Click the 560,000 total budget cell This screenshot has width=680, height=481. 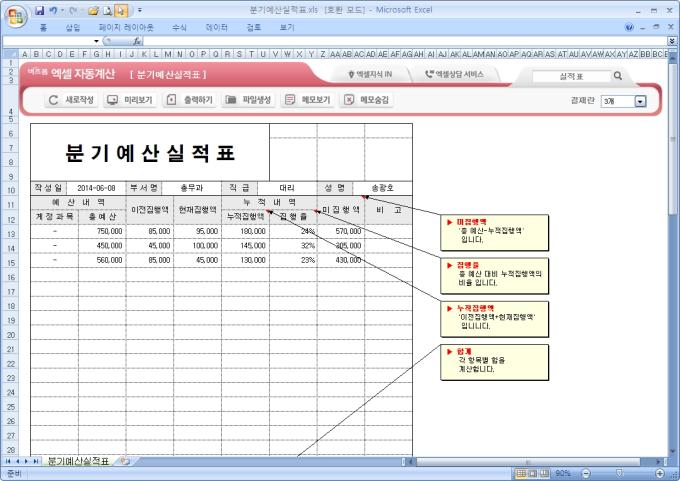(x=102, y=260)
